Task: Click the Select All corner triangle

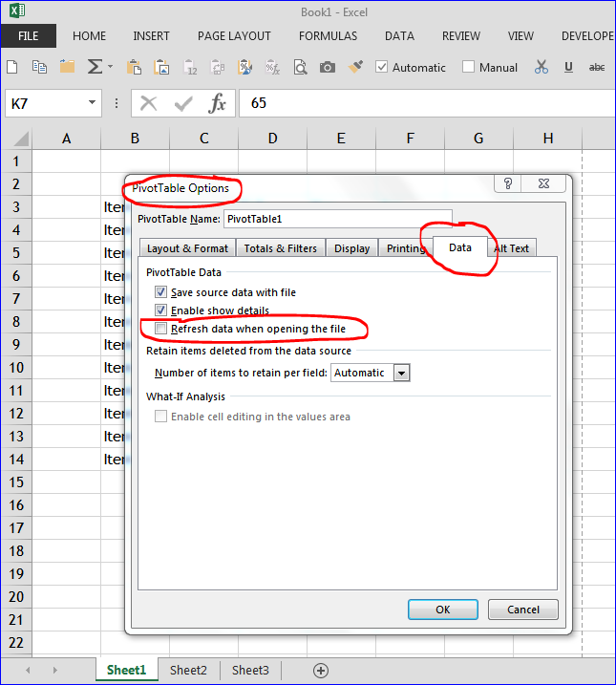Action: (20, 139)
